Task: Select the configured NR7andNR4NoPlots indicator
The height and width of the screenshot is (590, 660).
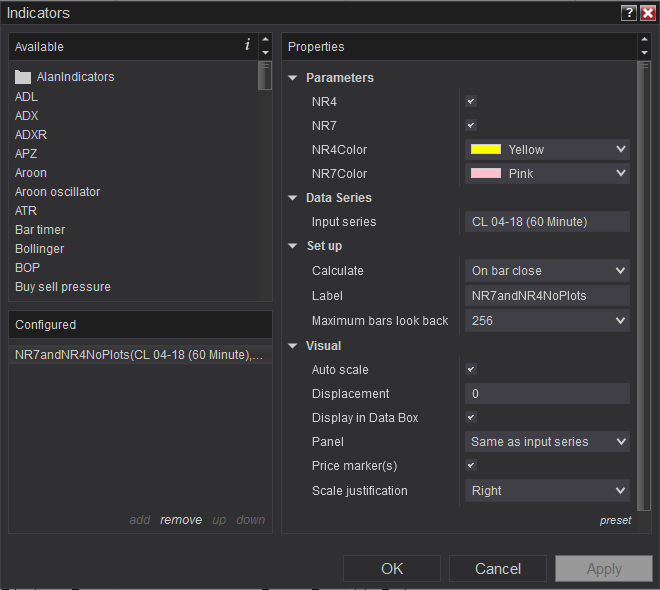Action: 140,354
